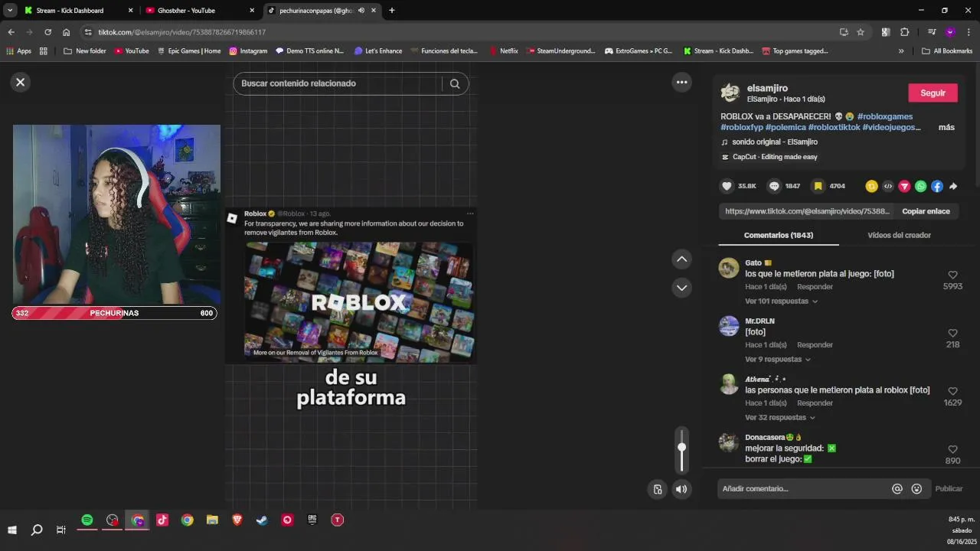Go to next video with down arrow
Viewport: 980px width, 551px height.
681,288
